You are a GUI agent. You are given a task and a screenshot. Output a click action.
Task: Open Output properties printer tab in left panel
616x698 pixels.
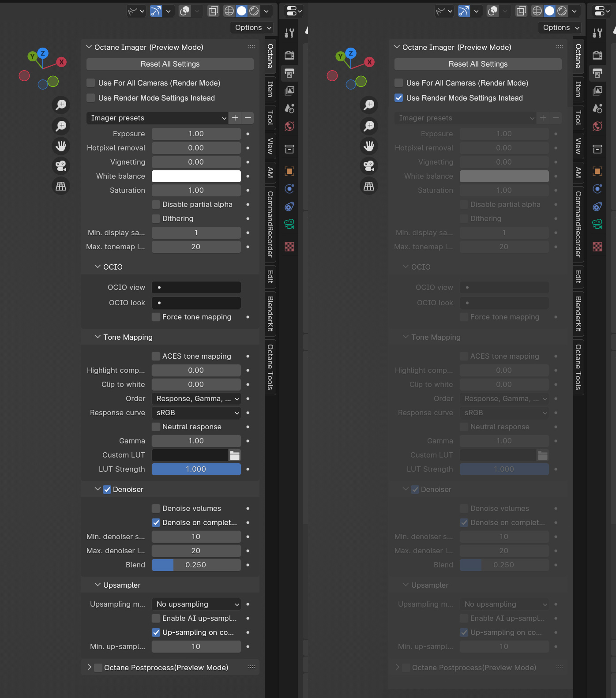pos(289,73)
